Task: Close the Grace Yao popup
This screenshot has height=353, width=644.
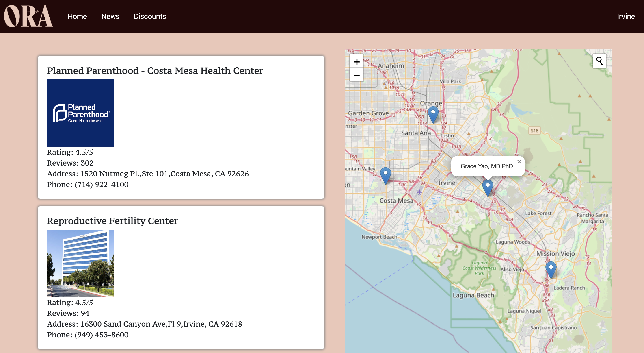Action: coord(519,162)
